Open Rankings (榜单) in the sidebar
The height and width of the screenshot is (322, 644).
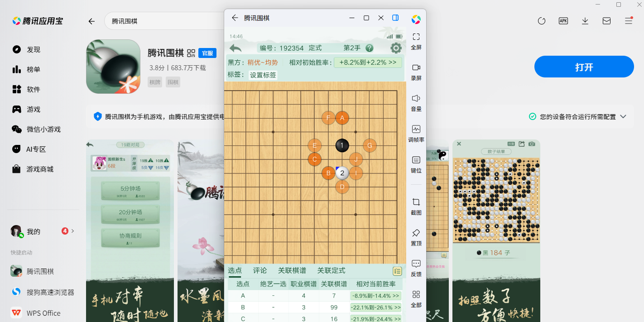coord(26,69)
